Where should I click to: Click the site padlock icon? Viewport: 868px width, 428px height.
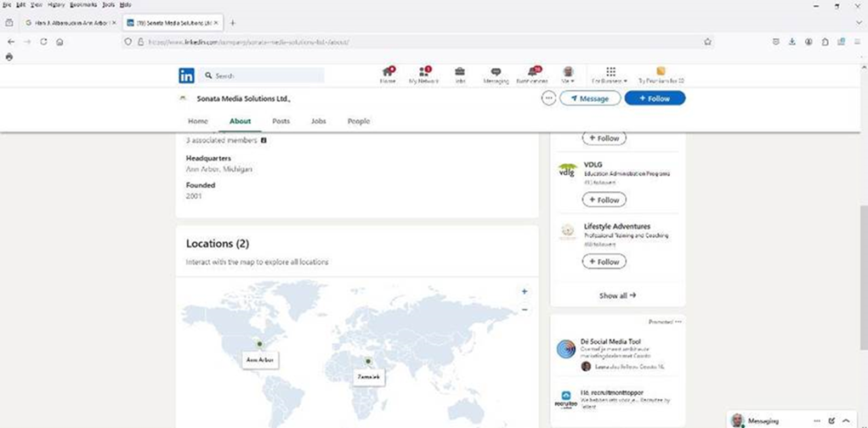click(x=140, y=42)
